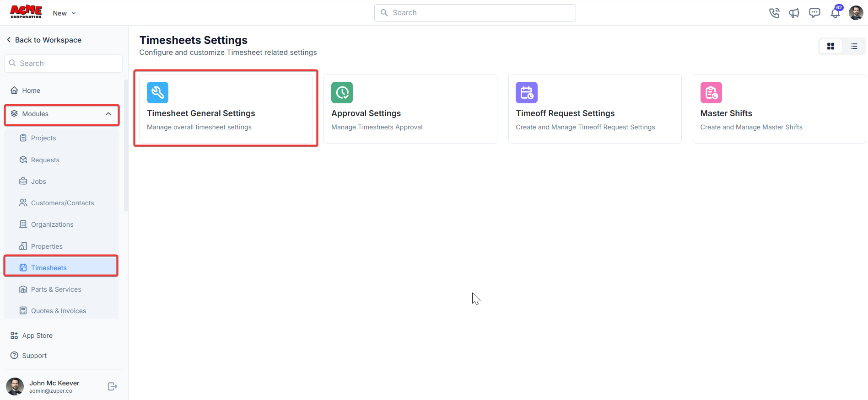Go Back to Workspace

click(x=44, y=40)
